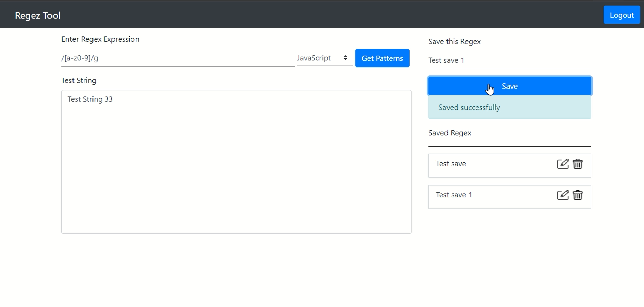Click the 'Test String' label
The image size is (644, 307).
point(79,81)
